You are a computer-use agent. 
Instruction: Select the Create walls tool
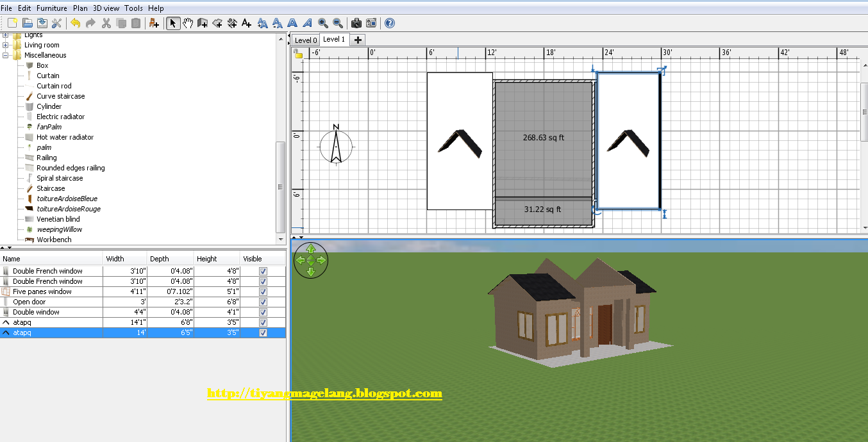pos(203,23)
